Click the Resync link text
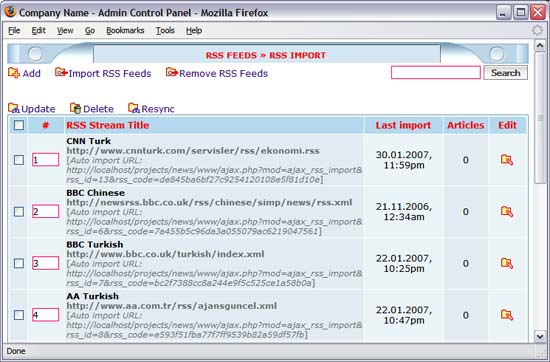 [158, 109]
